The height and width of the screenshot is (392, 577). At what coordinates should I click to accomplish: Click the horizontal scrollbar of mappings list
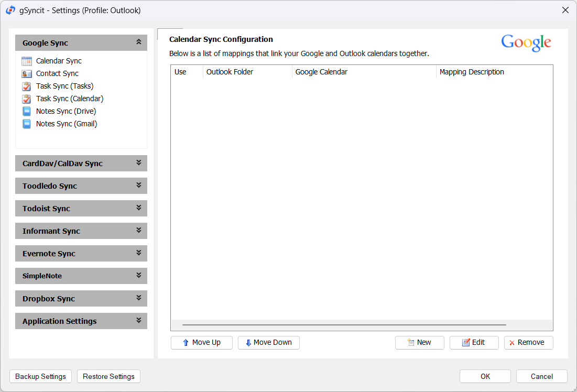[344, 325]
